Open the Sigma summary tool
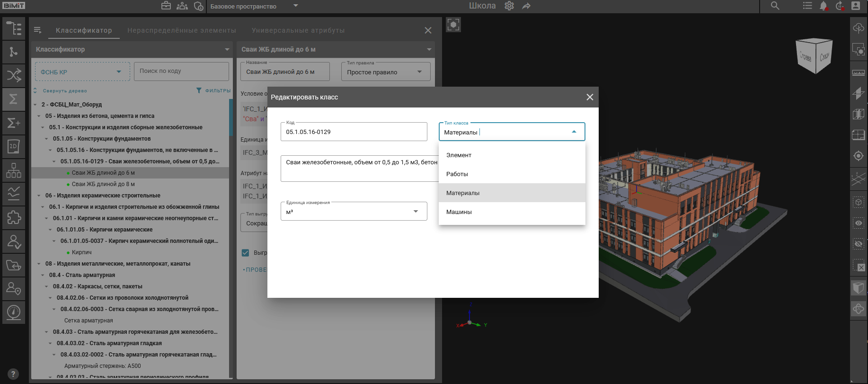 point(14,99)
